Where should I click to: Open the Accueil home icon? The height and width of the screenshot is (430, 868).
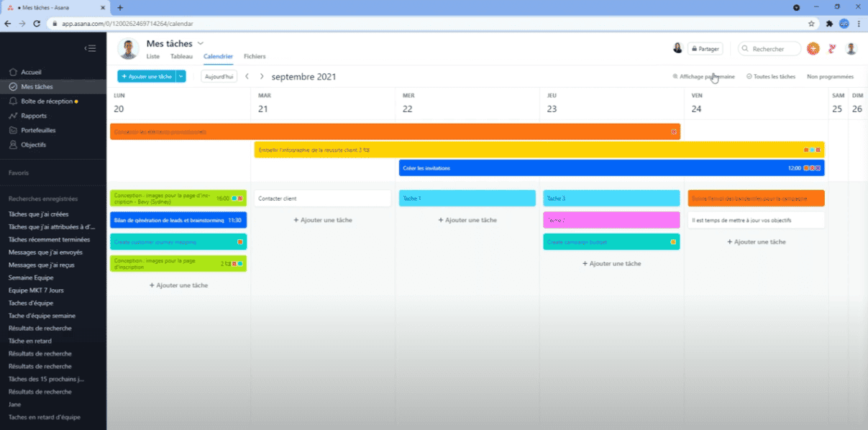click(x=12, y=72)
